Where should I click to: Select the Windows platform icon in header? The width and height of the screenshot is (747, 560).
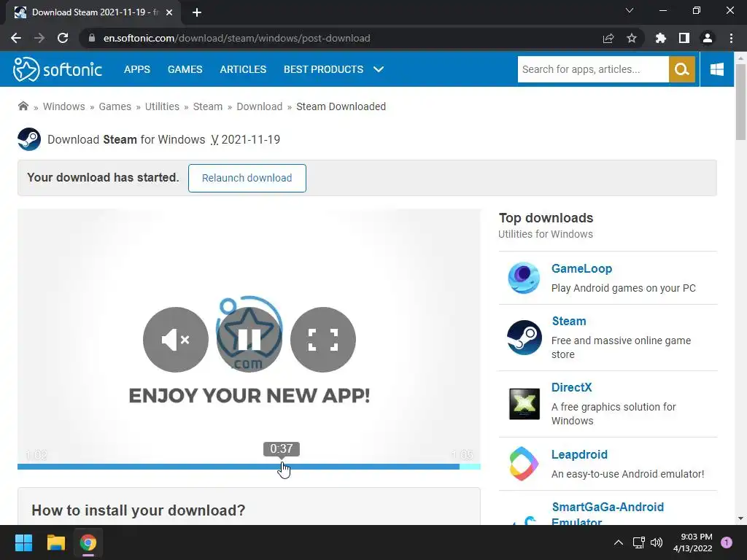[x=716, y=69]
